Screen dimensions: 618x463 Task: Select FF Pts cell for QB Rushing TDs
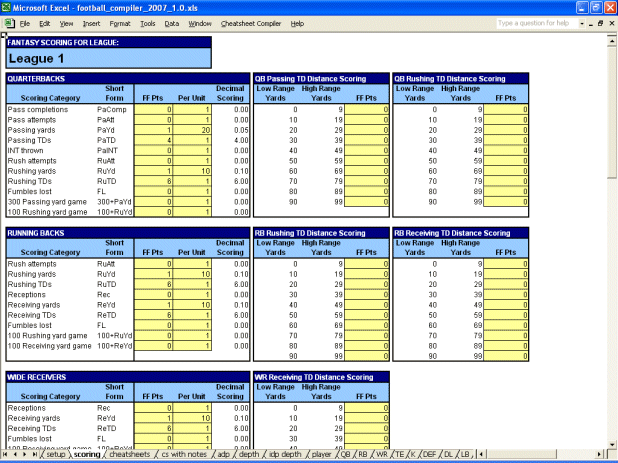click(x=153, y=181)
